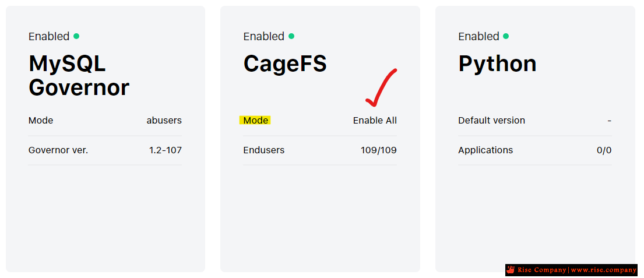This screenshot has width=644, height=278.
Task: Open the CageFS card title
Action: pos(285,64)
